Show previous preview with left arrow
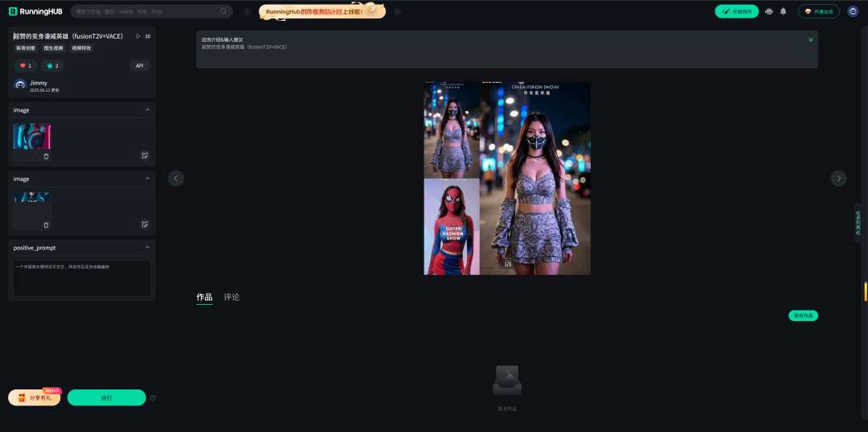868x432 pixels. tap(176, 179)
